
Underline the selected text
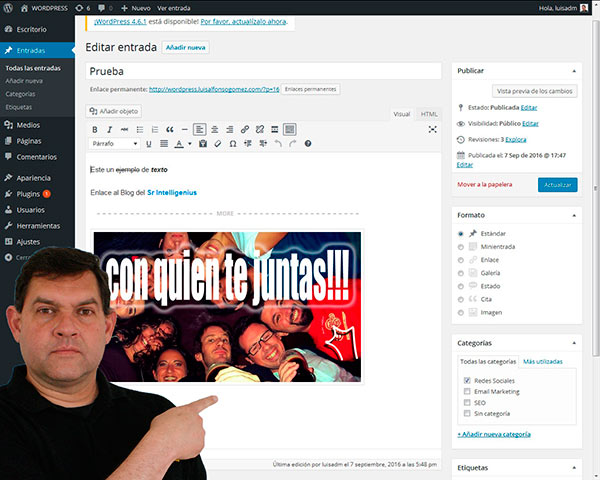[148, 144]
